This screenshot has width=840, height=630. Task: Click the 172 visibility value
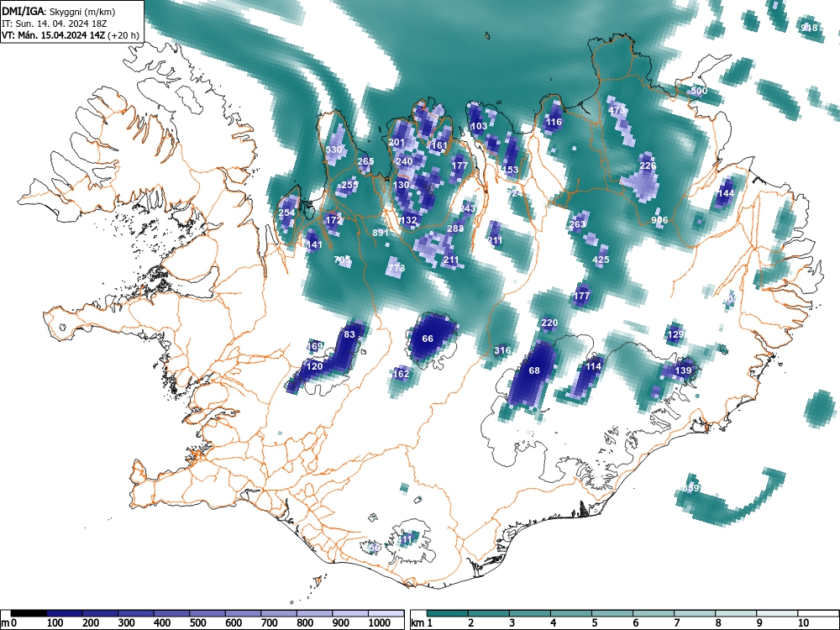coord(333,220)
